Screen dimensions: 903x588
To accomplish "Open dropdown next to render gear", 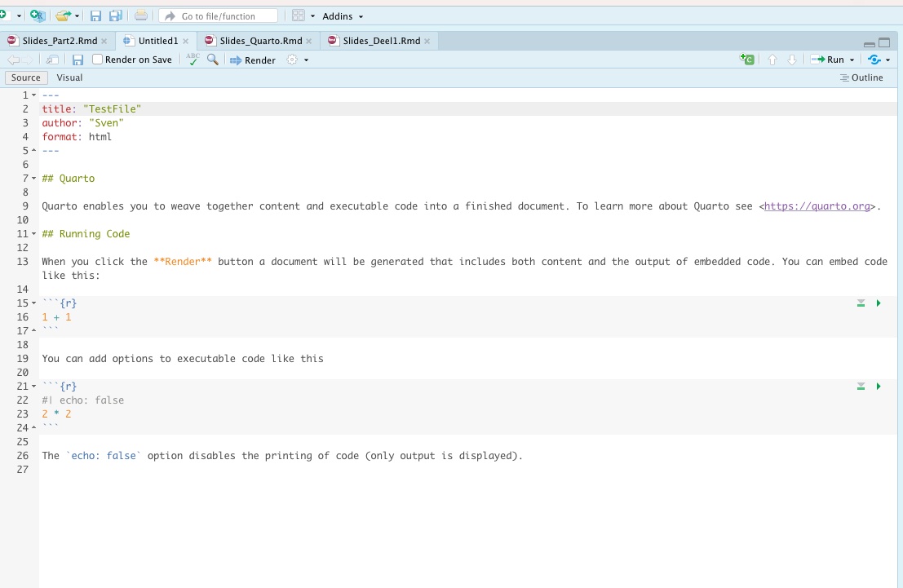I will [307, 60].
